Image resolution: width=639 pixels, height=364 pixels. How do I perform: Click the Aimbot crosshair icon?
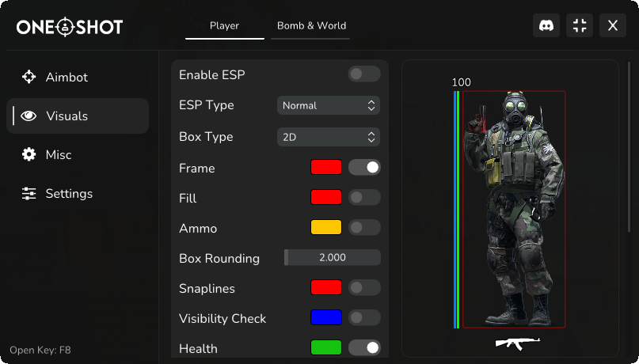click(29, 77)
